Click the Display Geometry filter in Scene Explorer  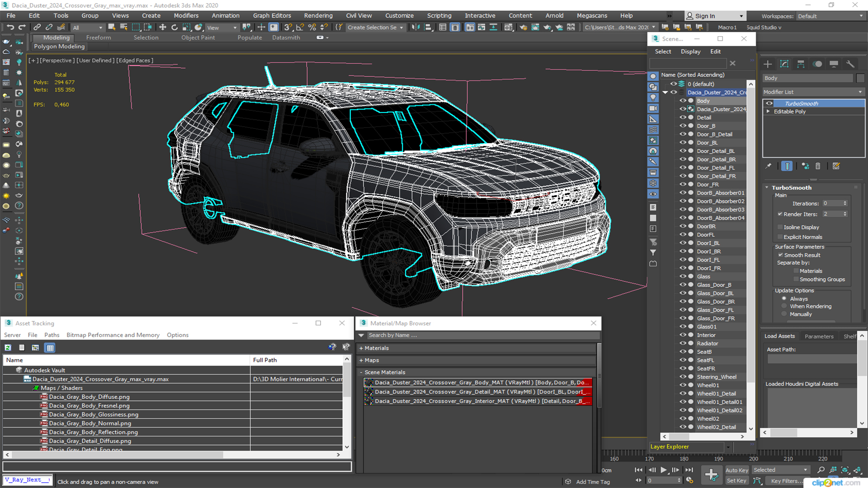click(x=653, y=76)
